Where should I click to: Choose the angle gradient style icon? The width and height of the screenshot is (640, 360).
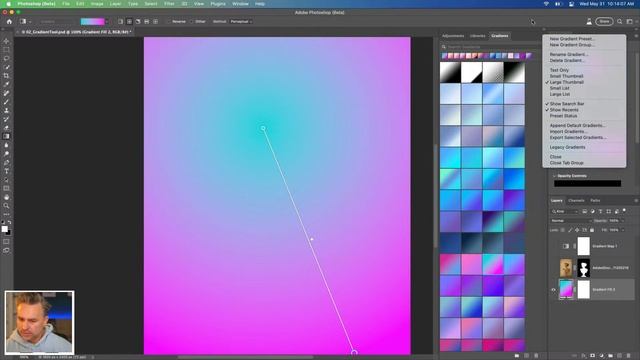138,22
